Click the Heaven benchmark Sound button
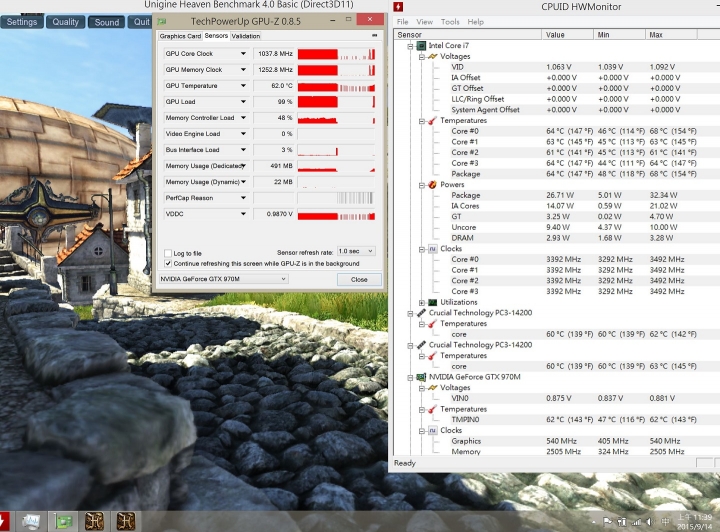The image size is (720, 532). 107,22
